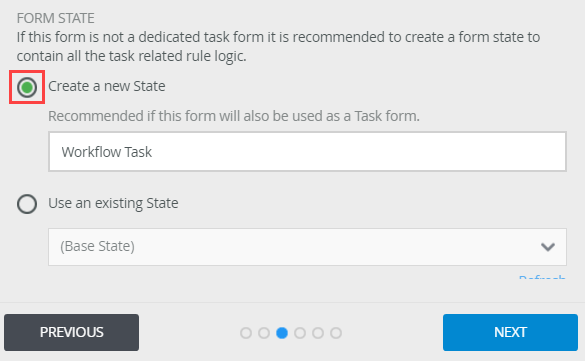The width and height of the screenshot is (585, 361).
Task: Focus the Workflow Task state name field
Action: (307, 151)
